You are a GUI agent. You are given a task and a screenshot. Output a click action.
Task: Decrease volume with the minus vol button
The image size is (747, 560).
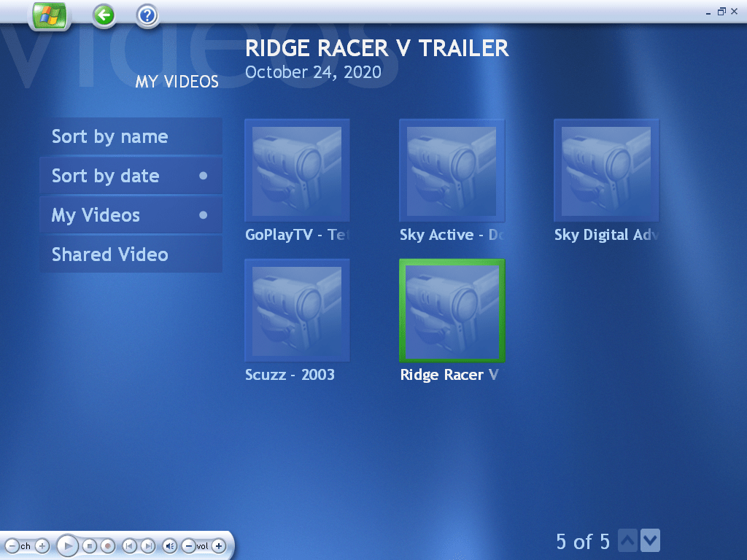[x=188, y=546]
